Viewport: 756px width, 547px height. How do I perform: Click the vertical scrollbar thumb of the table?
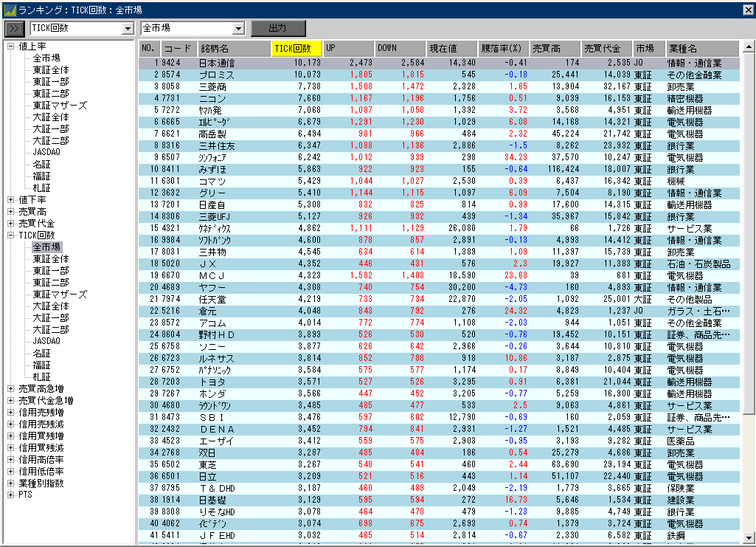749,233
